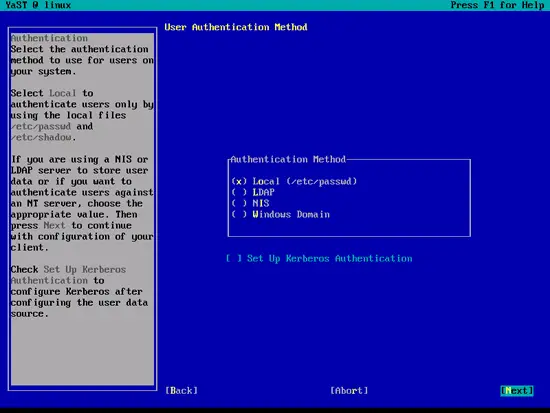The width and height of the screenshot is (550, 413).
Task: Click the greyed 'Authentication' help heading
Action: pos(49,38)
